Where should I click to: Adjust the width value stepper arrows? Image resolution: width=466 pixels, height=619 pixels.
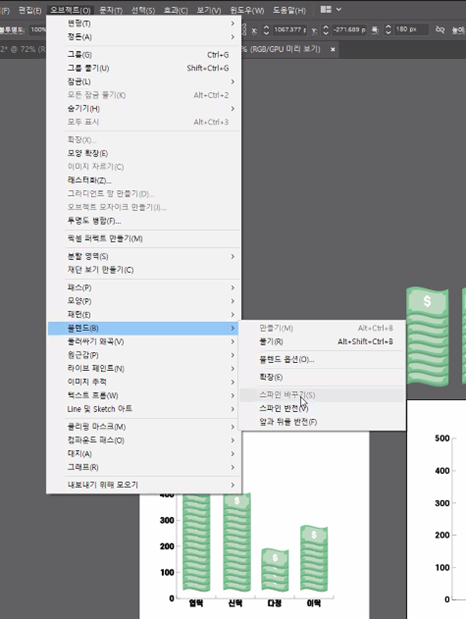click(x=388, y=30)
